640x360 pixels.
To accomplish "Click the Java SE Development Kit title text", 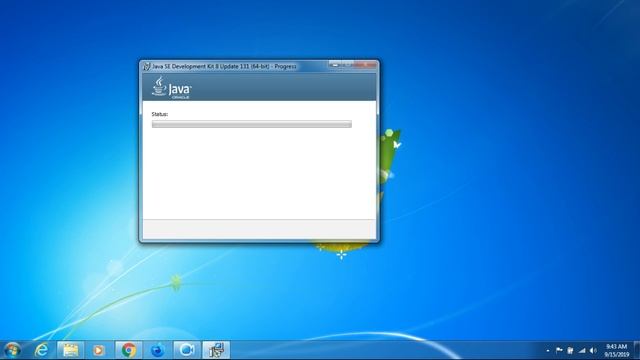I will pyautogui.click(x=224, y=66).
